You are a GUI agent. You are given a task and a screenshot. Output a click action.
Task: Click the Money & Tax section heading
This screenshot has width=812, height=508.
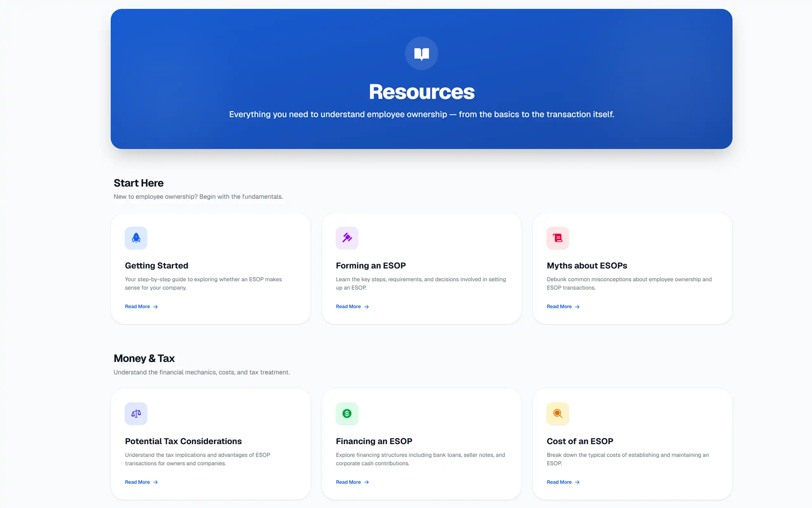144,358
